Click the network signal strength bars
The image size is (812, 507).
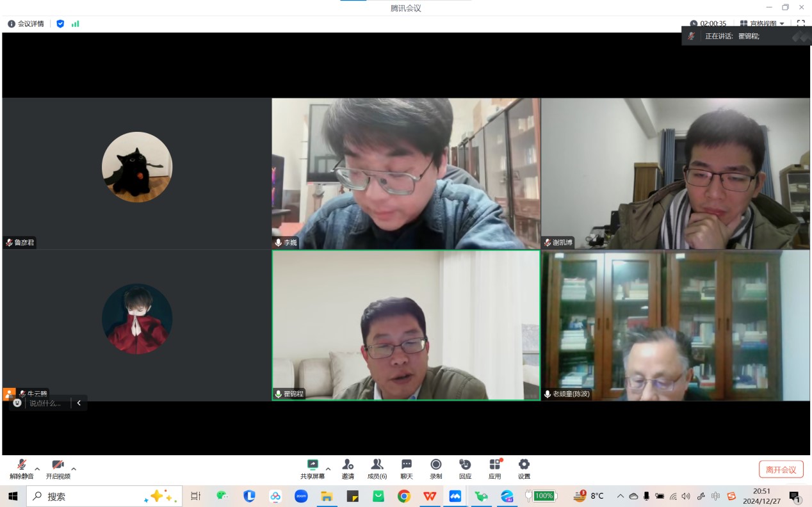click(x=76, y=24)
